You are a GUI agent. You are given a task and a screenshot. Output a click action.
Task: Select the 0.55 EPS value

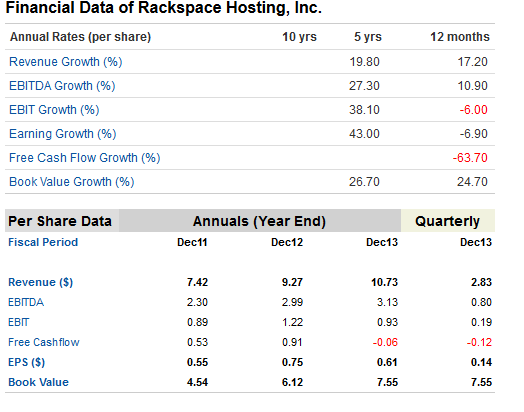point(197,363)
